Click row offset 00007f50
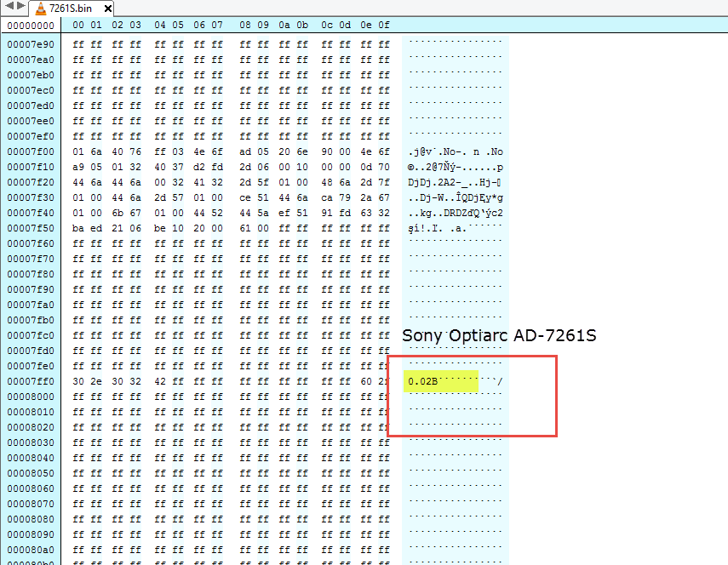Screen dimensions: 728x565 [31, 228]
